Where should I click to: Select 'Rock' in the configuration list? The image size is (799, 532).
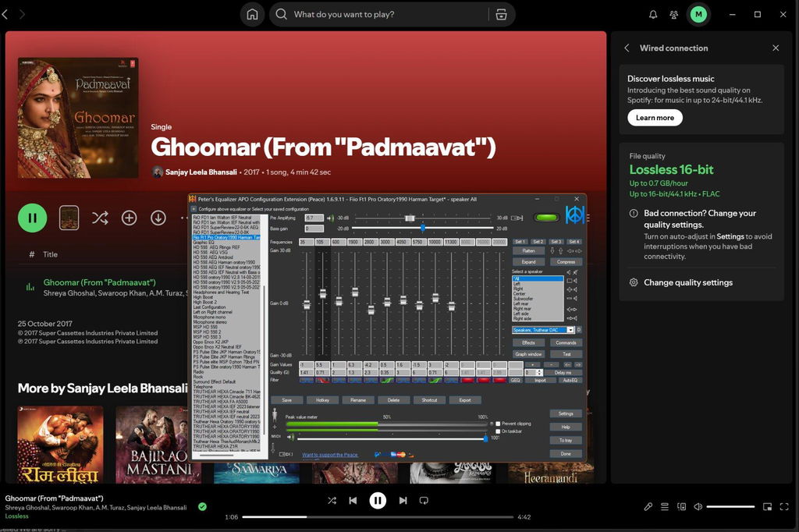click(x=198, y=377)
